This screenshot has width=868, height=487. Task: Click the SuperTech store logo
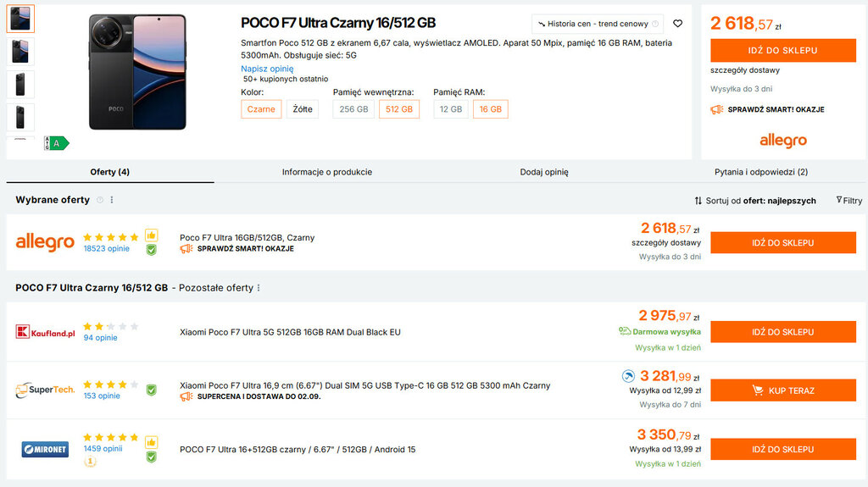click(45, 390)
